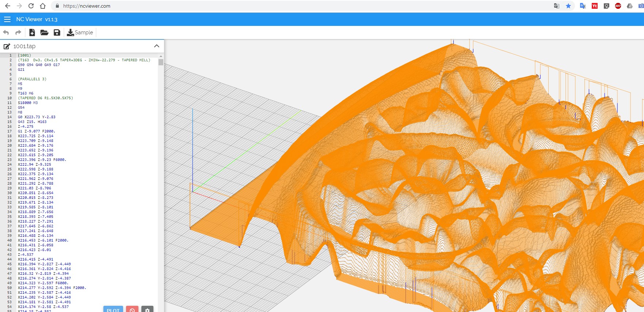The image size is (644, 312).
Task: Click code line 'G54'
Action: point(21,108)
